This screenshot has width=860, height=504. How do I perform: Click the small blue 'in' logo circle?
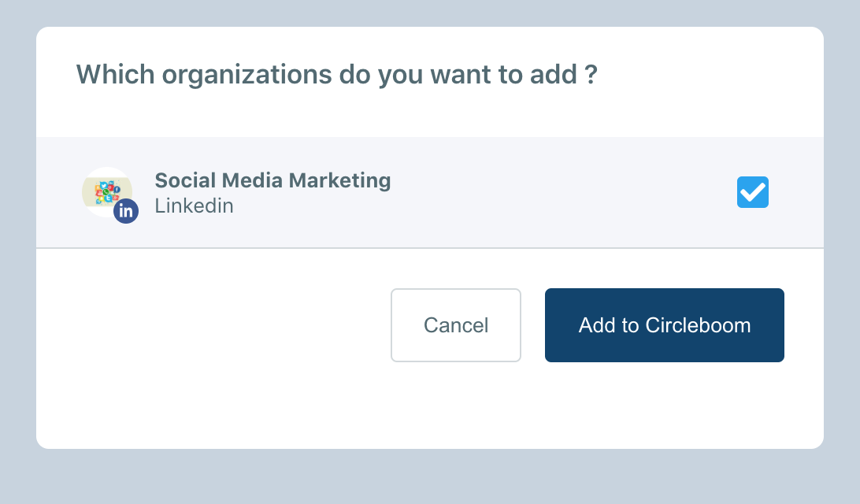coord(125,211)
